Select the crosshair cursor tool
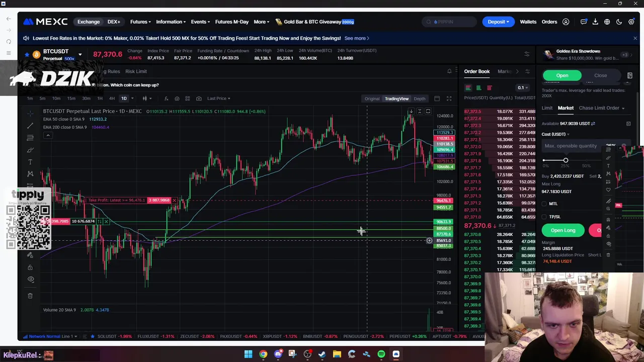The width and height of the screenshot is (644, 362). [30, 113]
